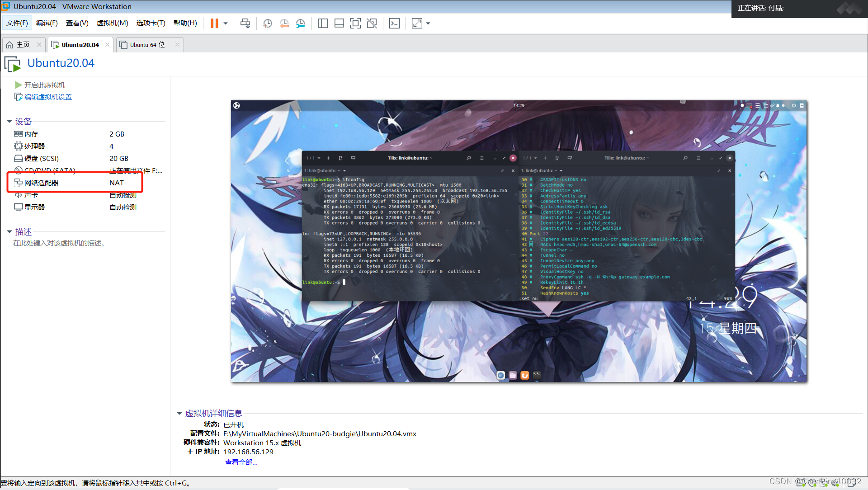Collapse the 虚拟机详细信息 section
Viewport: 868px width, 490px height.
[x=179, y=413]
